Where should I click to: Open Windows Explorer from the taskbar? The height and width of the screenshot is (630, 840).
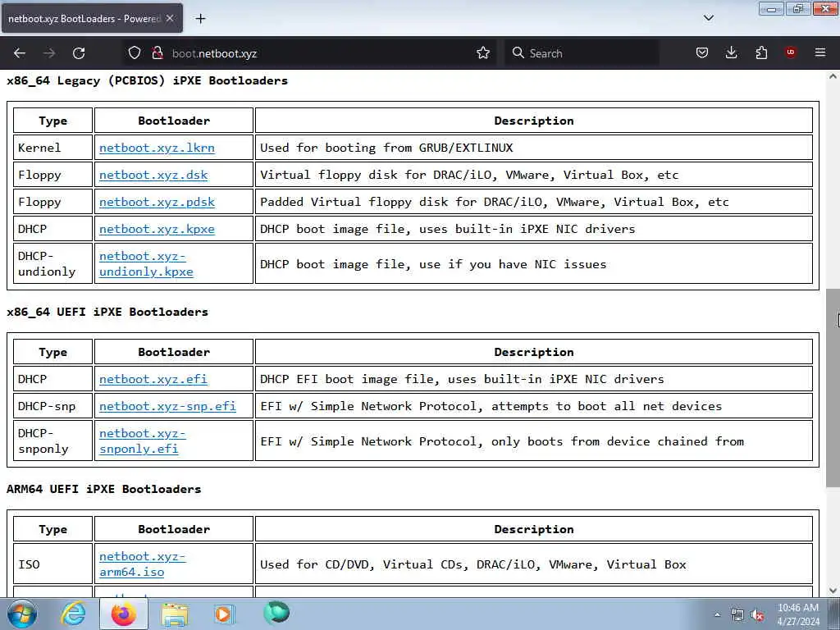[175, 614]
